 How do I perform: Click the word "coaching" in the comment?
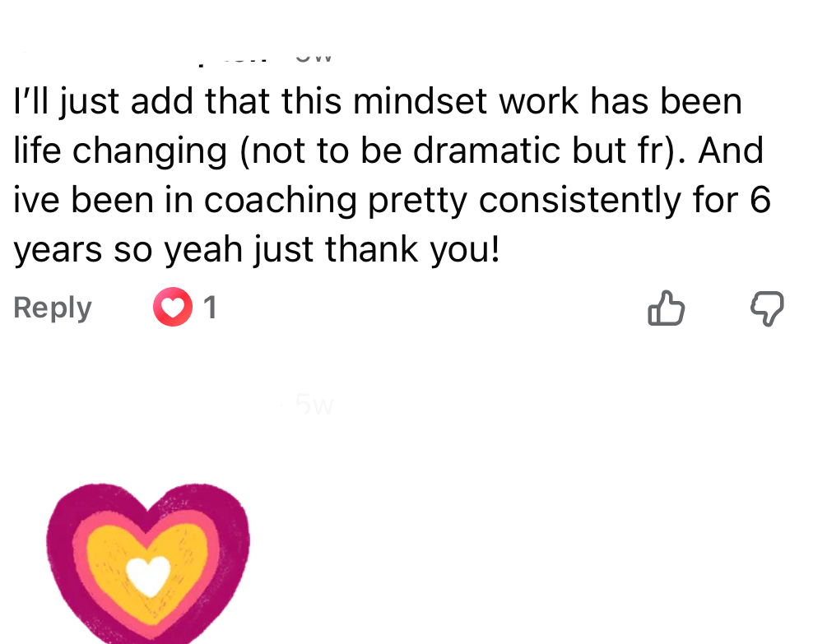point(280,201)
